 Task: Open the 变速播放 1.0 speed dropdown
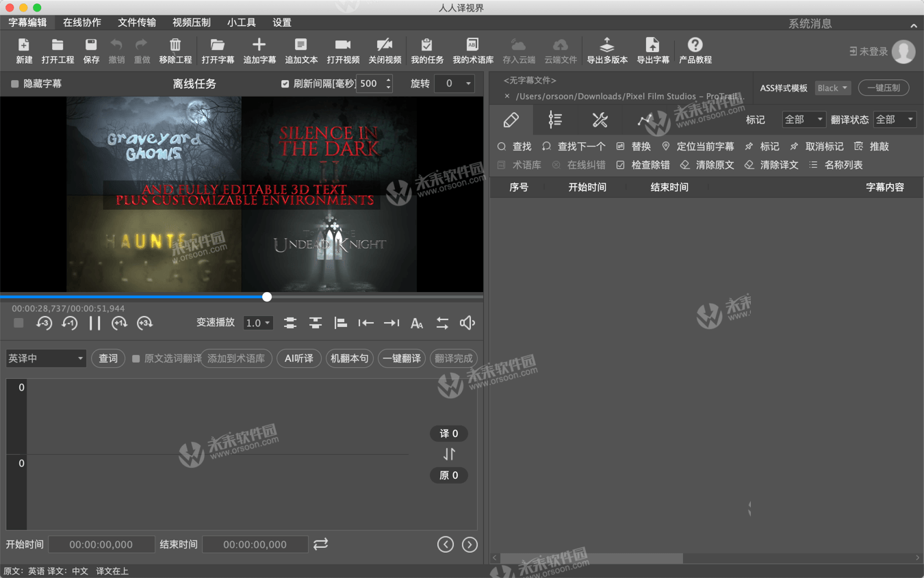259,323
